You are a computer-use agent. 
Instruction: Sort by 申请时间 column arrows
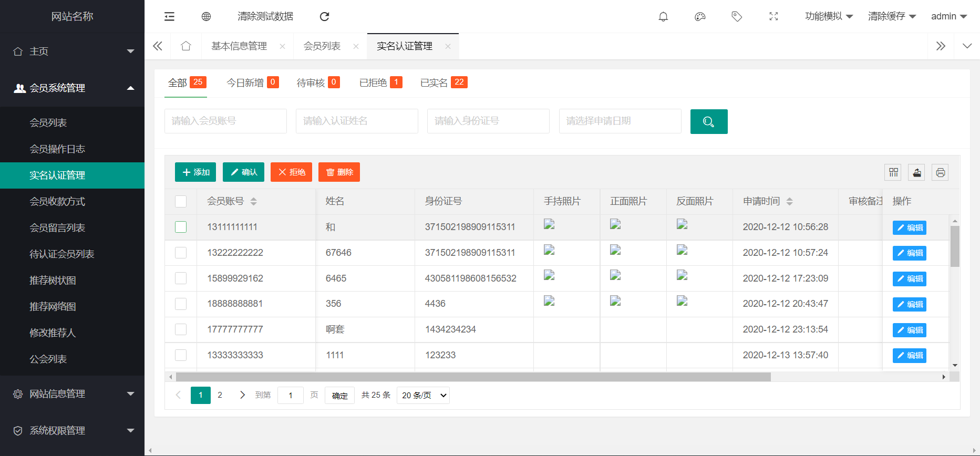[x=789, y=201]
